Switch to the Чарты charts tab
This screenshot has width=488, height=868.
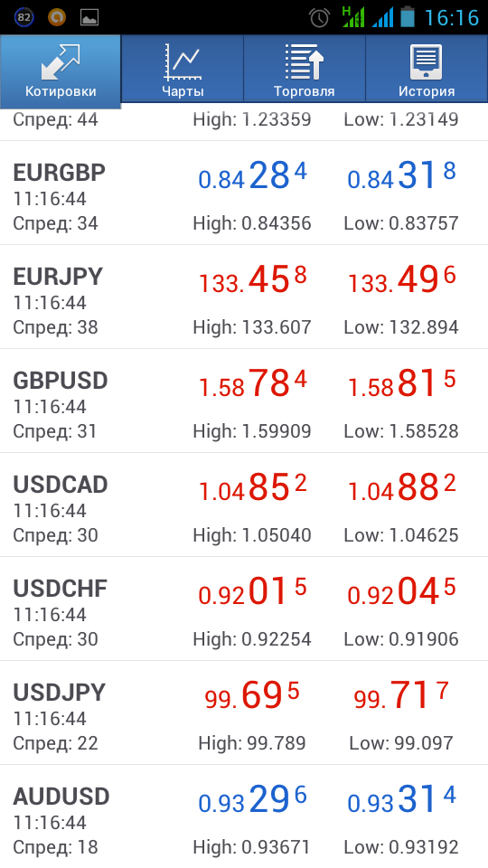[183, 69]
